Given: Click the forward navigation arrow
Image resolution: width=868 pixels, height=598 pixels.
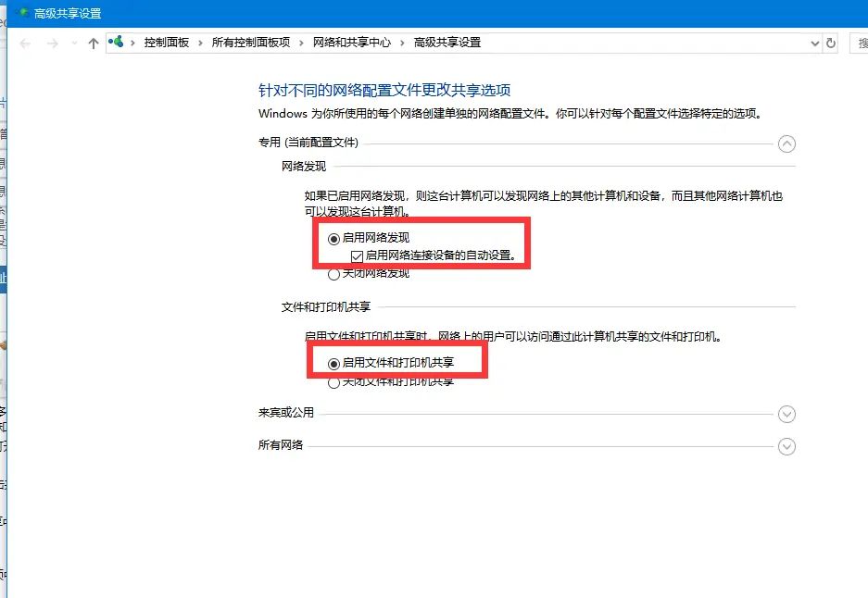Looking at the screenshot, I should click(x=51, y=42).
